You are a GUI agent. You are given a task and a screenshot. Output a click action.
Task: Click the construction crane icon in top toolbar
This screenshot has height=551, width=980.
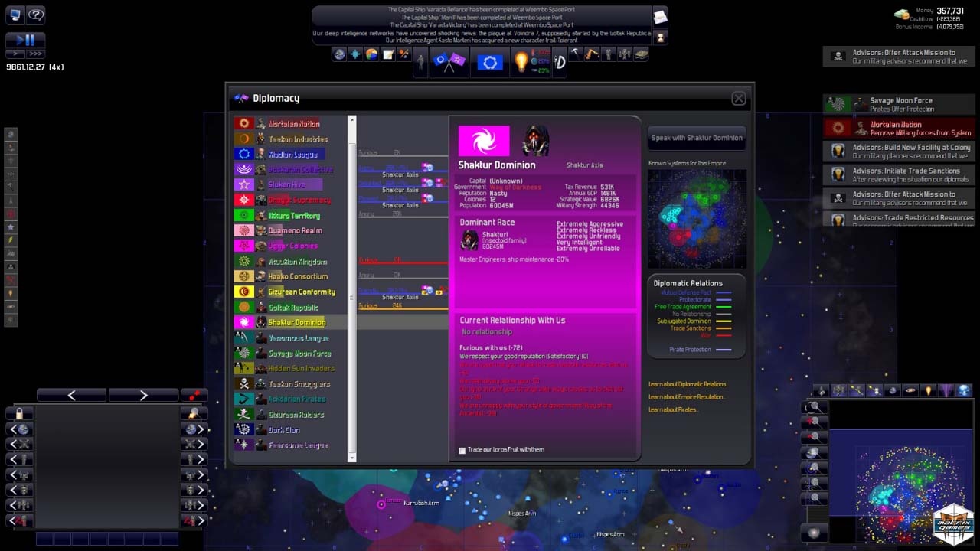592,54
